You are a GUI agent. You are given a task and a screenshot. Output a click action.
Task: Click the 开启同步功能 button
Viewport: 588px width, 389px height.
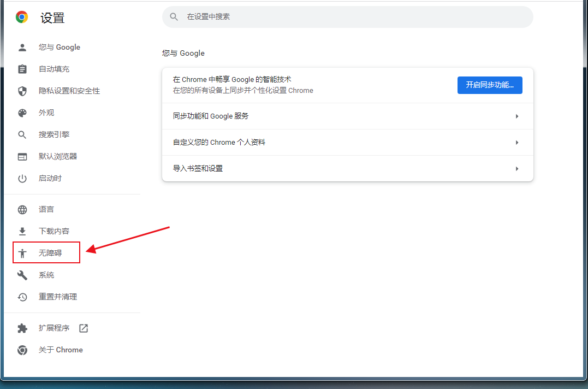pyautogui.click(x=489, y=85)
